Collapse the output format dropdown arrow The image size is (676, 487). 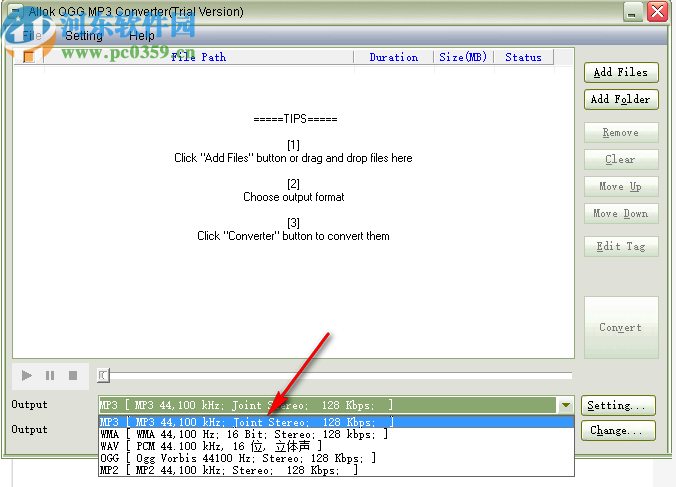click(x=566, y=405)
